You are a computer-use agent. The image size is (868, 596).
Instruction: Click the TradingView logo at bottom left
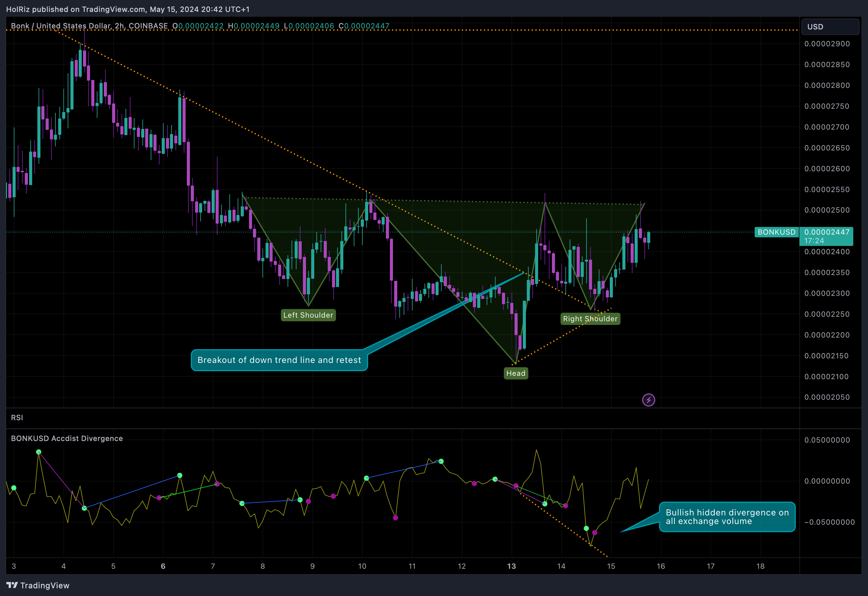point(38,585)
